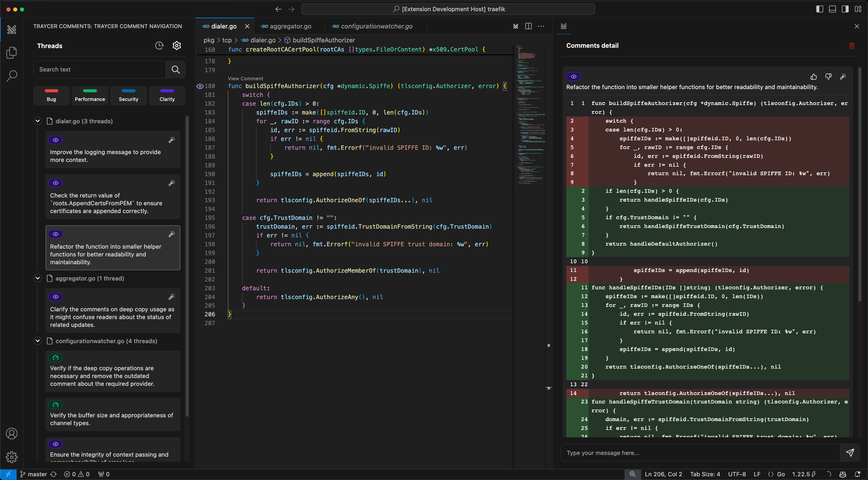868x480 pixels.
Task: Toggle the Security category filter
Action: click(x=129, y=96)
